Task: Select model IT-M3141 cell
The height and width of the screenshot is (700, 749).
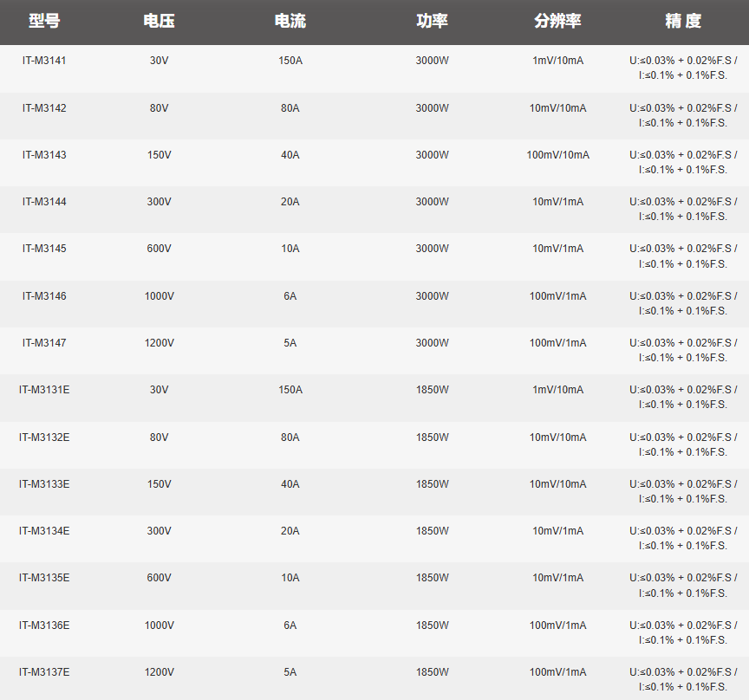Action: [44, 61]
